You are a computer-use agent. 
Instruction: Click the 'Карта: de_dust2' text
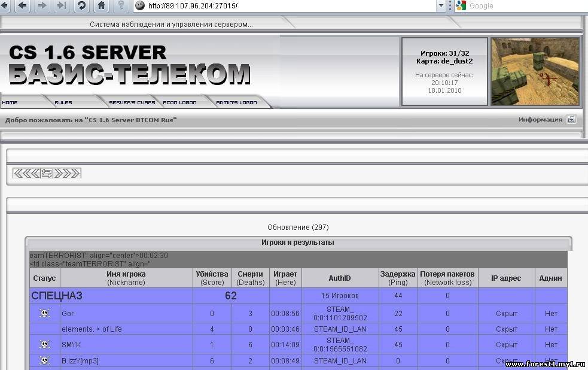(445, 61)
